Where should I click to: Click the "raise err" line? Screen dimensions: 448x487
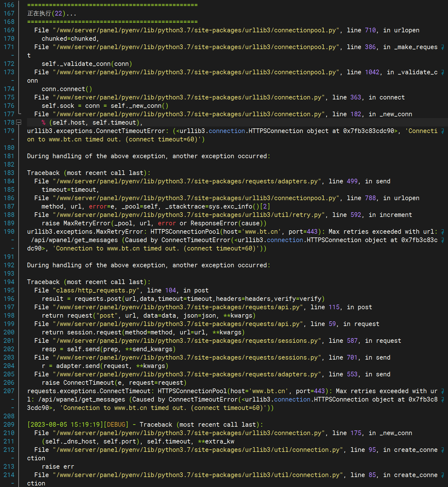pyautogui.click(x=58, y=466)
